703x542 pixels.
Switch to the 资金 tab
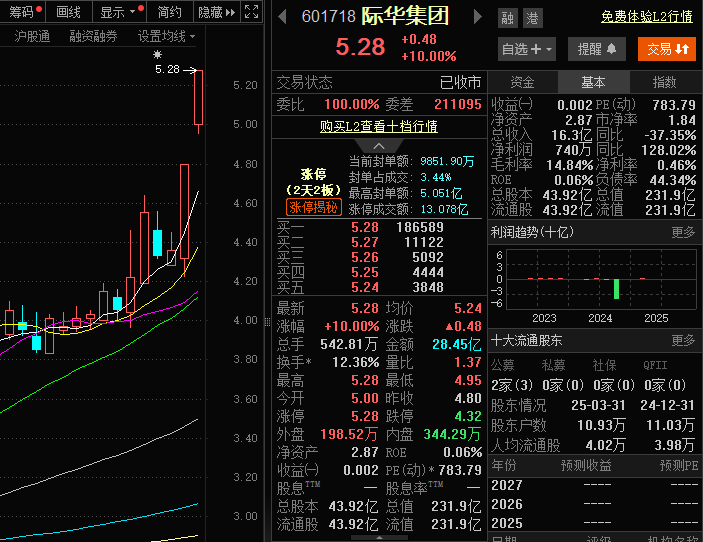point(522,82)
